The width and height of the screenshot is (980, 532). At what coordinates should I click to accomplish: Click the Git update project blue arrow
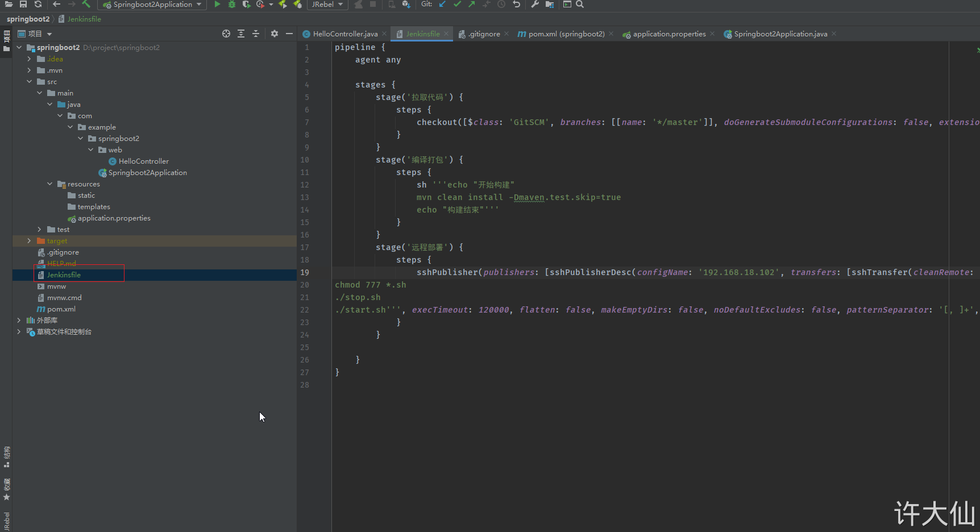(x=442, y=4)
